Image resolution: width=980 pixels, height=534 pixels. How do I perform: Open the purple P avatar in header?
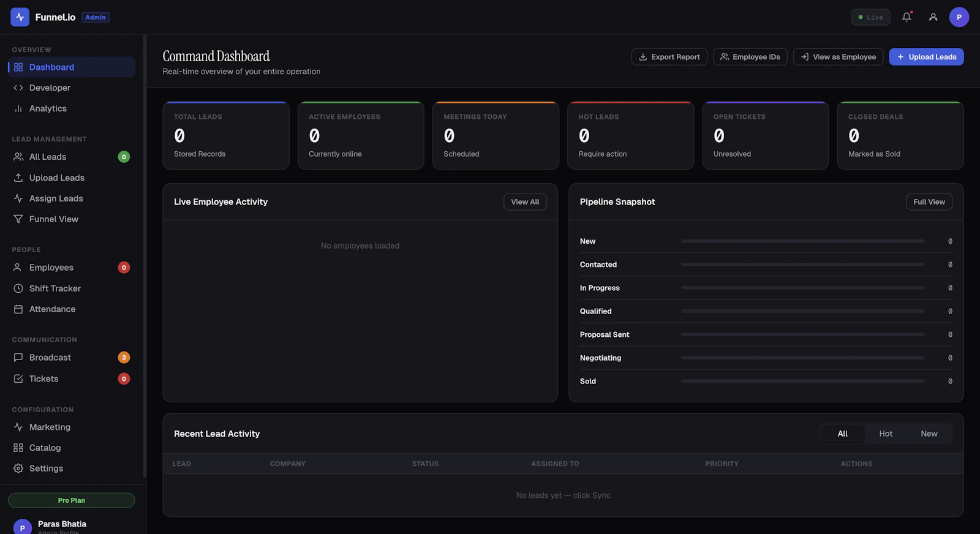coord(959,17)
